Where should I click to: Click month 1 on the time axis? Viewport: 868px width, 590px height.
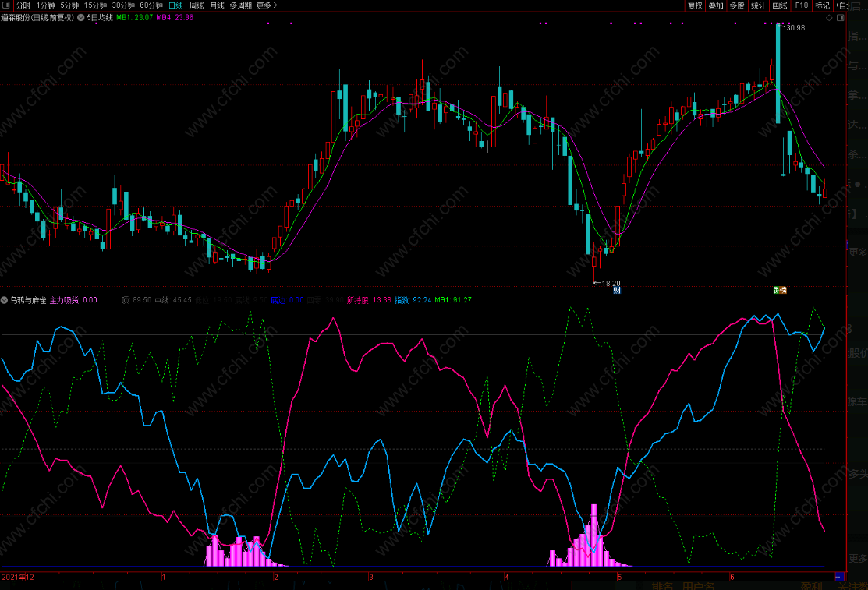163,577
